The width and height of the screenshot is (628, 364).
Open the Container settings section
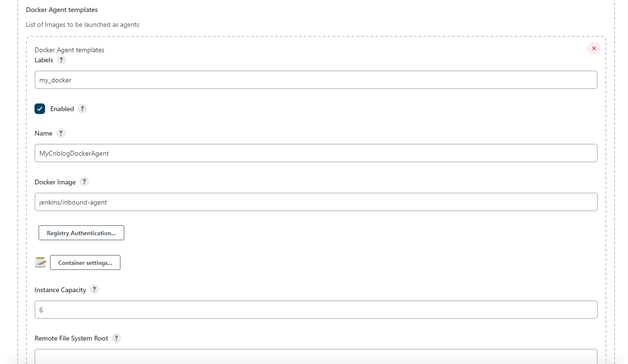click(x=85, y=262)
